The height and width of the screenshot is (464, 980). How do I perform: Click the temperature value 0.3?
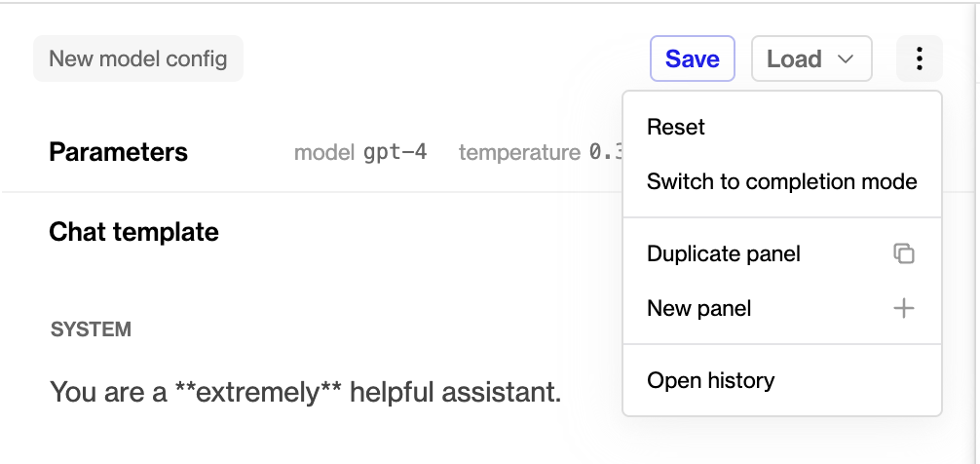coord(606,152)
